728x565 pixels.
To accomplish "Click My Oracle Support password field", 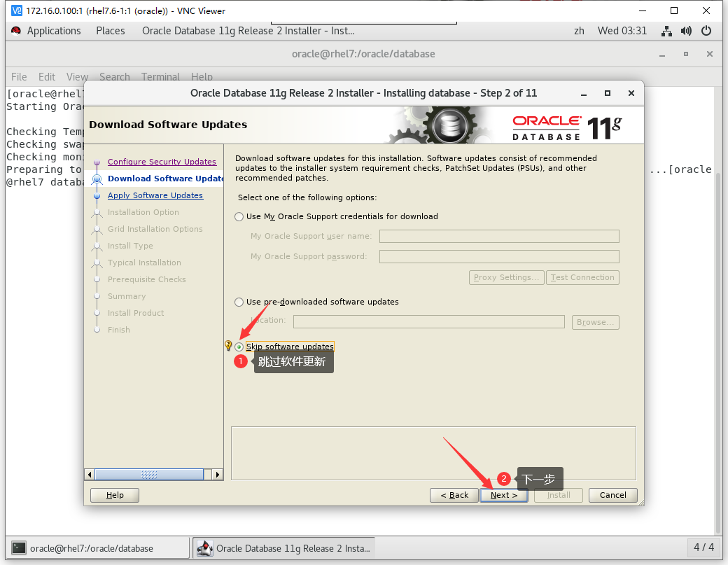I will click(499, 257).
